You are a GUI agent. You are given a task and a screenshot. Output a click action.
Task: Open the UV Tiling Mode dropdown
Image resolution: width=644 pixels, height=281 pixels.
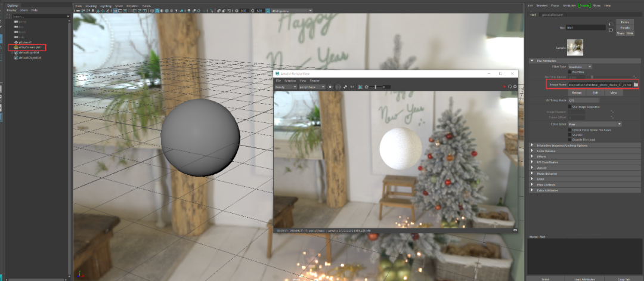(584, 100)
